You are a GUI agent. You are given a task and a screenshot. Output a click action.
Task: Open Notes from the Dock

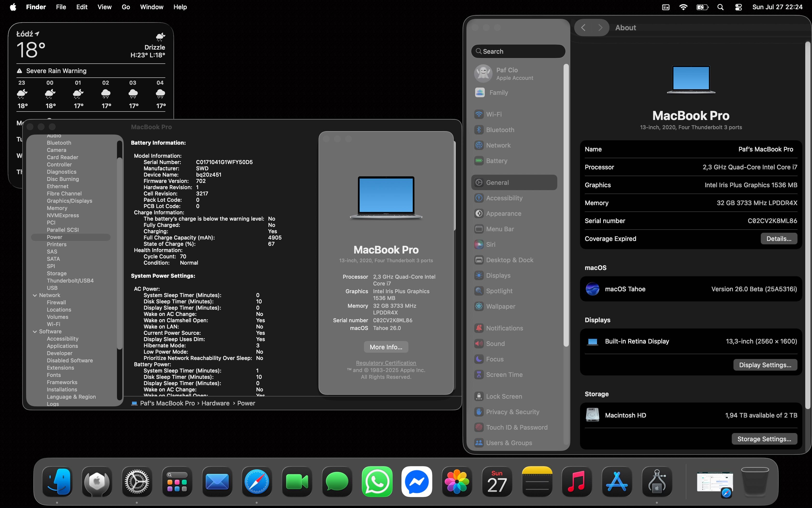coord(537,481)
